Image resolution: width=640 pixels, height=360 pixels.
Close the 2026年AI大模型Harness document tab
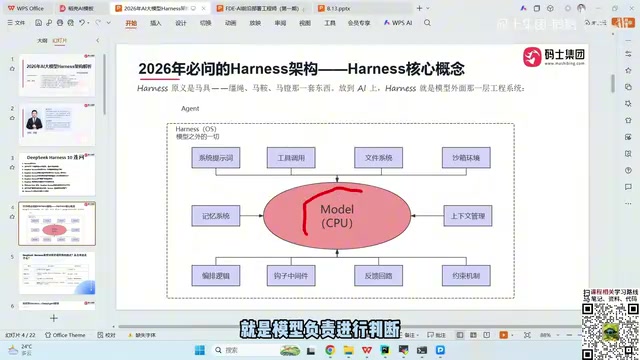(204, 8)
